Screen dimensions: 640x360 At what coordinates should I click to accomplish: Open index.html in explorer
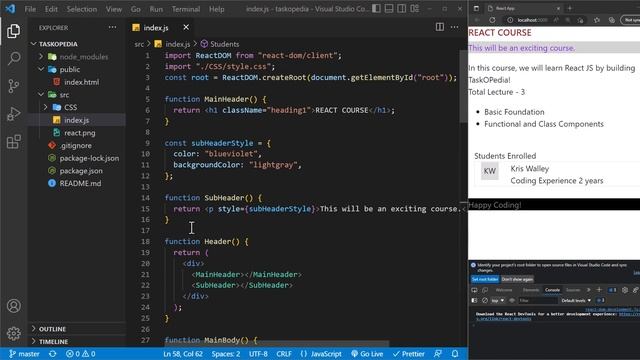(x=81, y=82)
